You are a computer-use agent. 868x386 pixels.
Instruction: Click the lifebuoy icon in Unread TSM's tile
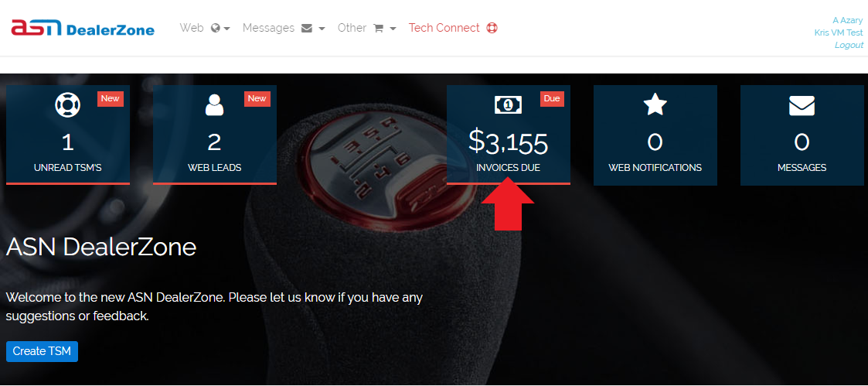(x=68, y=104)
